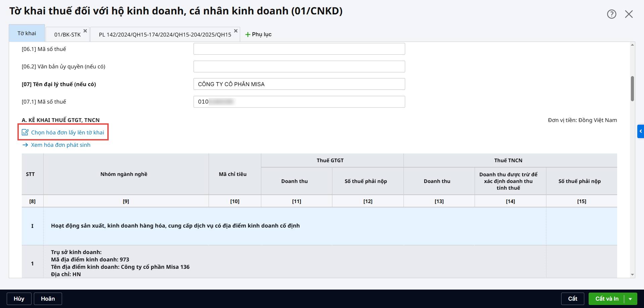644x308 pixels.
Task: Close the tax declaration dialog
Action: click(629, 14)
